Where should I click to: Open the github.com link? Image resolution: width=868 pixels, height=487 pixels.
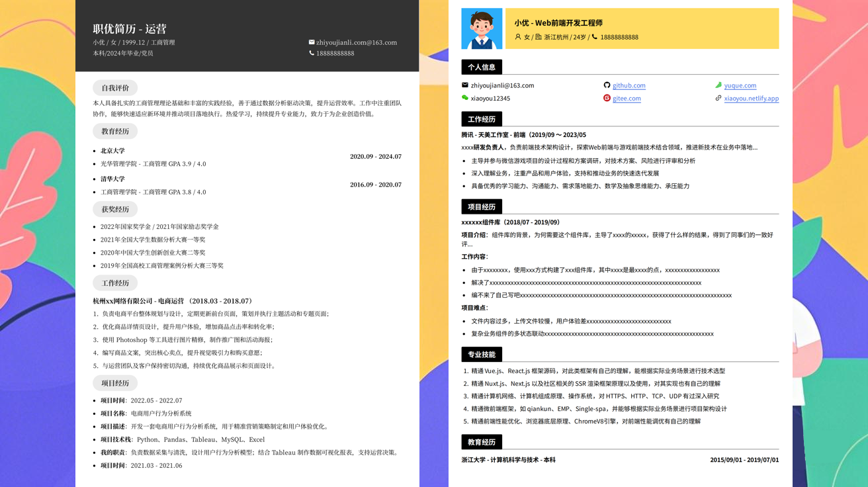(629, 85)
